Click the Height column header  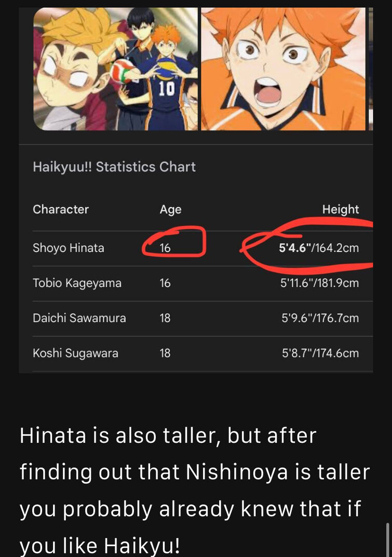[x=341, y=209]
